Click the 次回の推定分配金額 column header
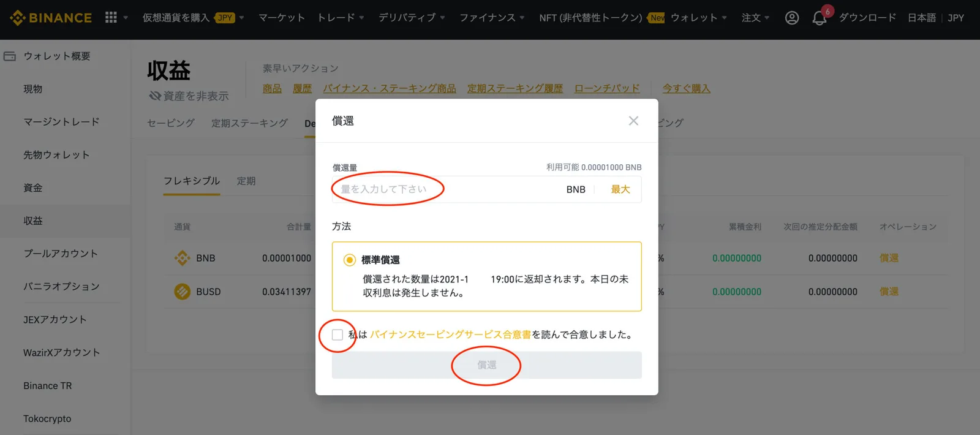This screenshot has width=980, height=435. click(x=820, y=227)
